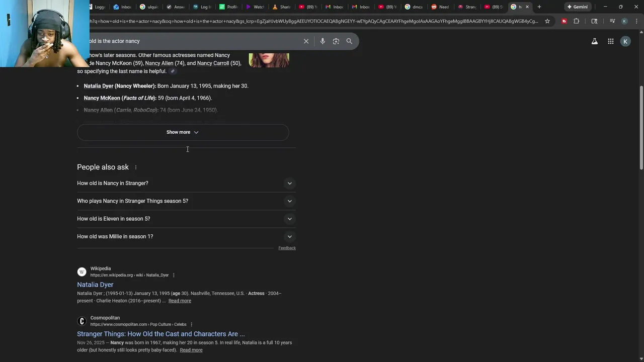
Task: Switch to the 'Sharin' tab
Action: 282,7
